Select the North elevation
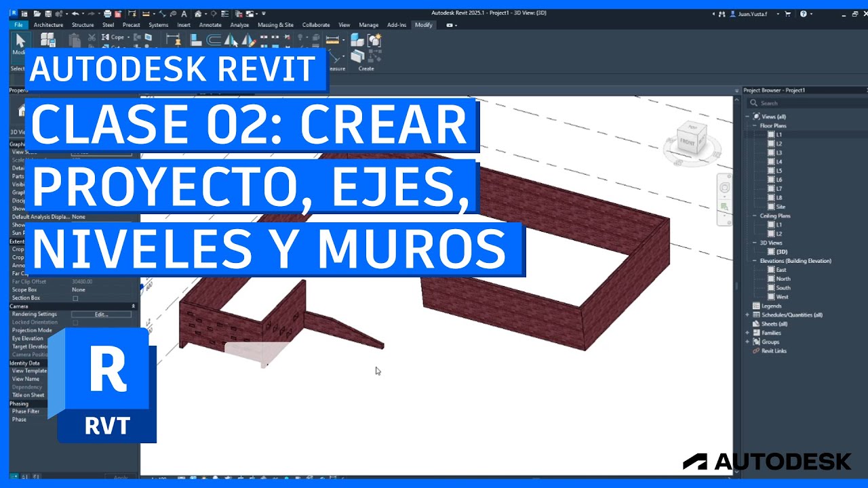This screenshot has width=868, height=488. pyautogui.click(x=783, y=279)
